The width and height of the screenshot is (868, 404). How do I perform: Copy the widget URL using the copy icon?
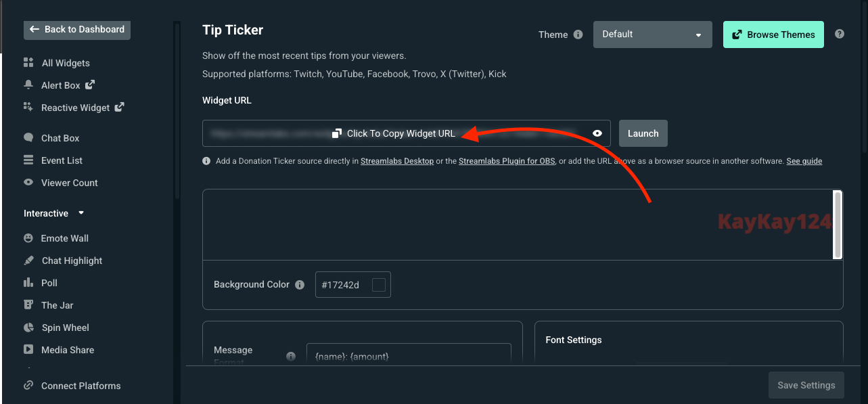tap(336, 133)
